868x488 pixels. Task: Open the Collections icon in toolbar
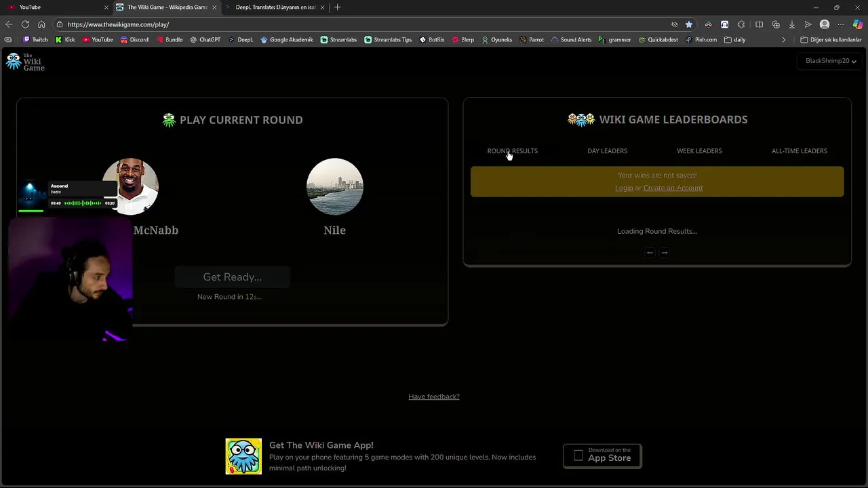(x=776, y=24)
